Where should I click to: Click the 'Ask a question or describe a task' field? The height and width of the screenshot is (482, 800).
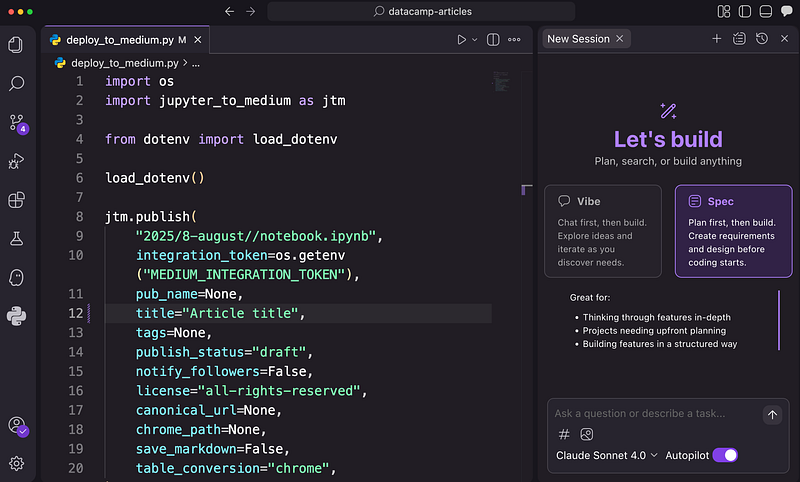655,414
